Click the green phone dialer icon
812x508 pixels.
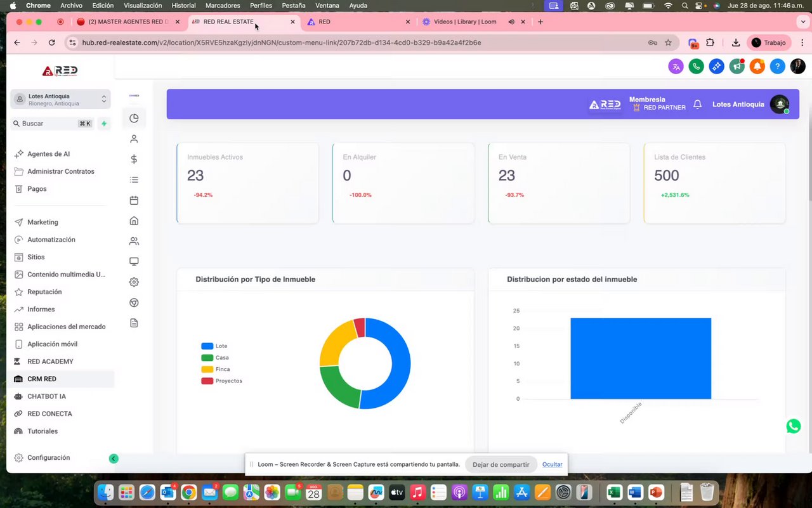pos(697,66)
